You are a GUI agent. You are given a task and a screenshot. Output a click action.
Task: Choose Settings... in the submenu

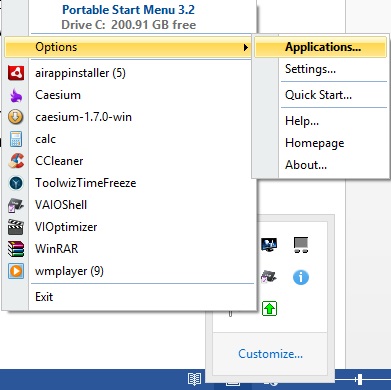click(310, 69)
